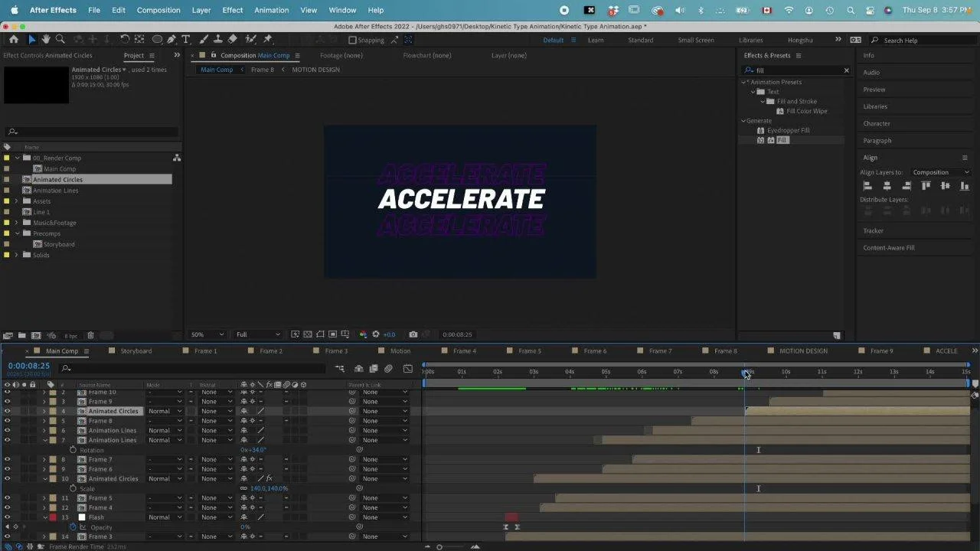980x551 pixels.
Task: Click Frame 8 in composition breadcrumb
Action: click(x=262, y=70)
